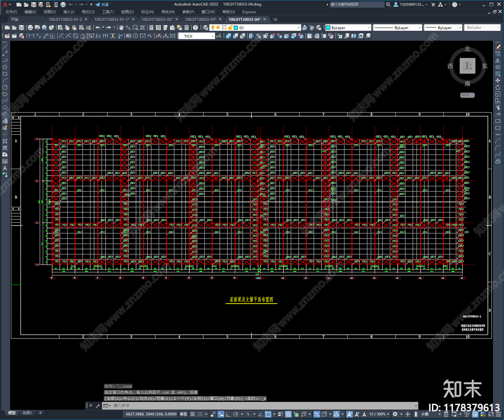Image resolution: width=504 pixels, height=420 pixels.
Task: Select the Polygon draw tool
Action: tap(5, 67)
